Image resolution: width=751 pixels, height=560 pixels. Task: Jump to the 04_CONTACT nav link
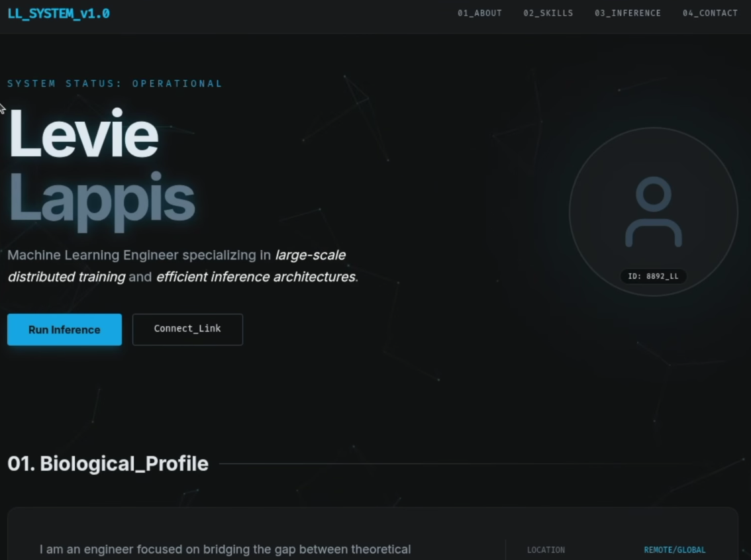(x=710, y=13)
